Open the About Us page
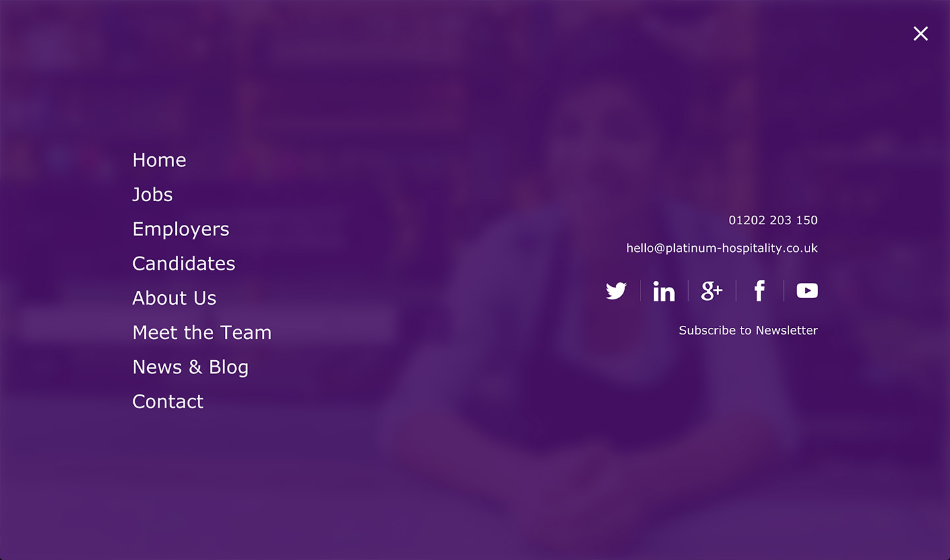950x560 pixels. pyautogui.click(x=174, y=298)
